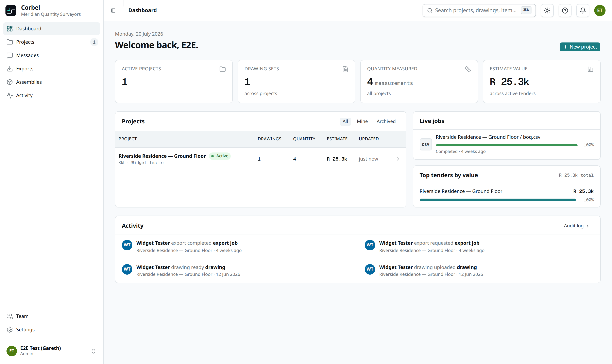Image resolution: width=612 pixels, height=364 pixels.
Task: Click the bar chart icon on Estimate Value card
Action: coord(590,69)
